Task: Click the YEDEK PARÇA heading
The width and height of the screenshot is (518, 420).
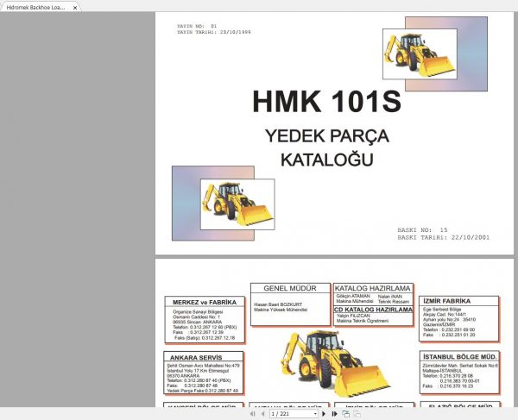Action: click(x=326, y=136)
